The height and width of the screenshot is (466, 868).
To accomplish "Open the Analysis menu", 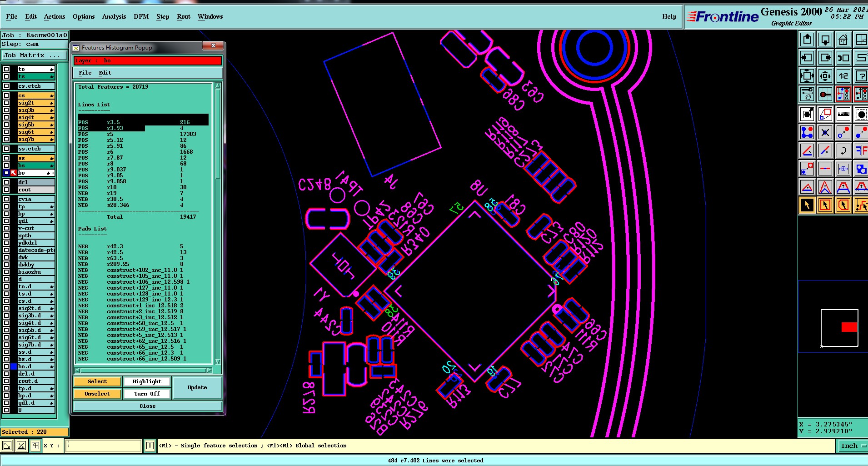I will 114,16.
